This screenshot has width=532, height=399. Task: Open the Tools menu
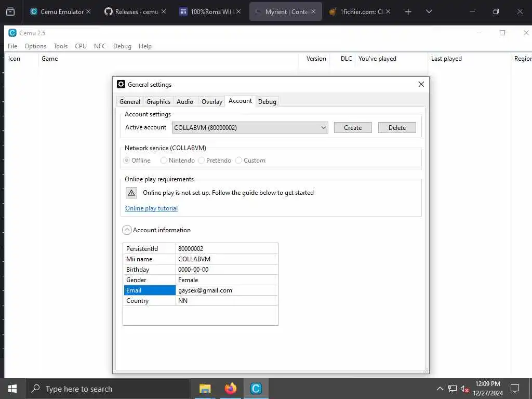[60, 46]
